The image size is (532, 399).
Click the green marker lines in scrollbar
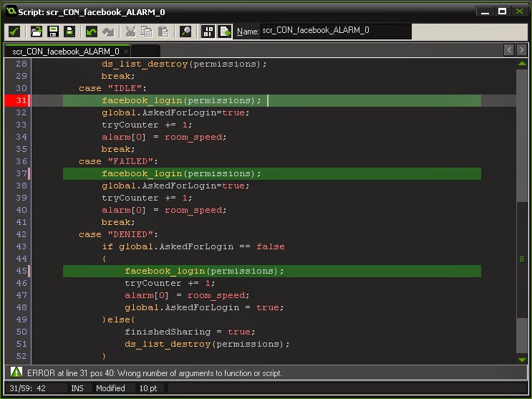point(522,259)
